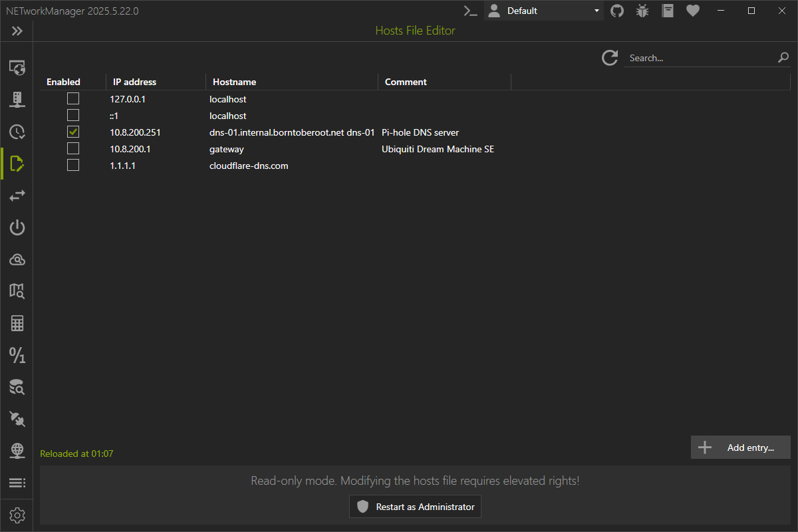This screenshot has width=798, height=532.
Task: Open the Default profile dropdown
Action: point(544,11)
